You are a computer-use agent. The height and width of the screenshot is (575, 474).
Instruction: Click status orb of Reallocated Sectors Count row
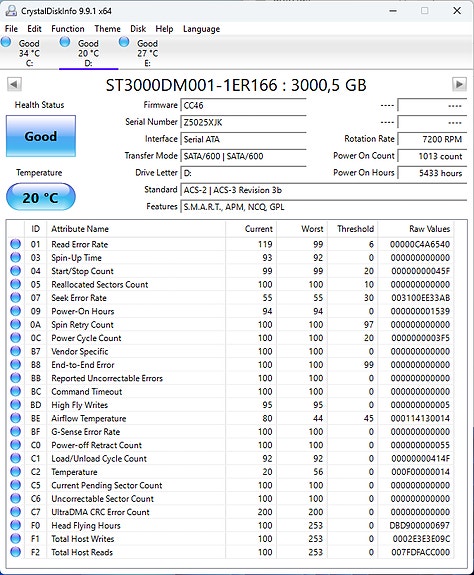(x=15, y=284)
